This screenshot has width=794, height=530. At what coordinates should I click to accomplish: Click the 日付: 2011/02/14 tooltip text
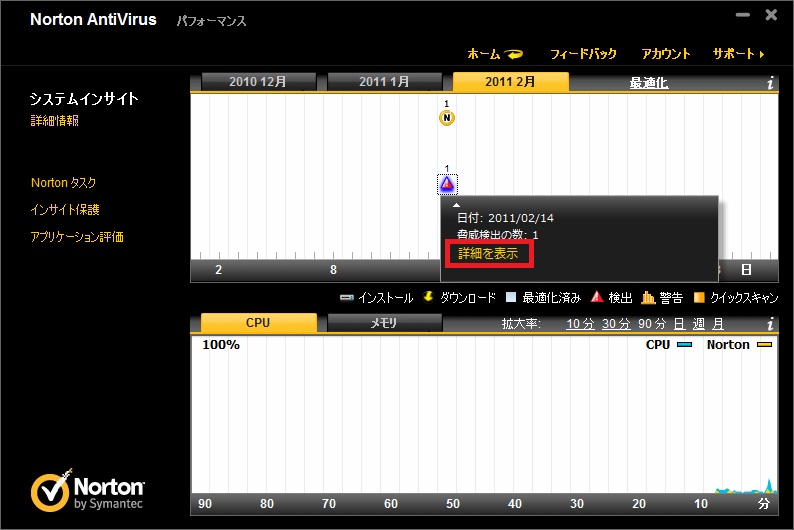pos(505,218)
